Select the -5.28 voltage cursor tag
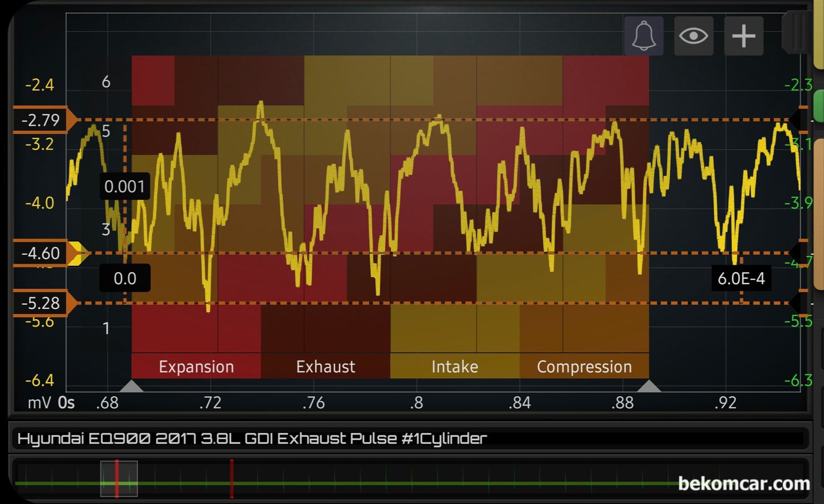 tap(40, 303)
